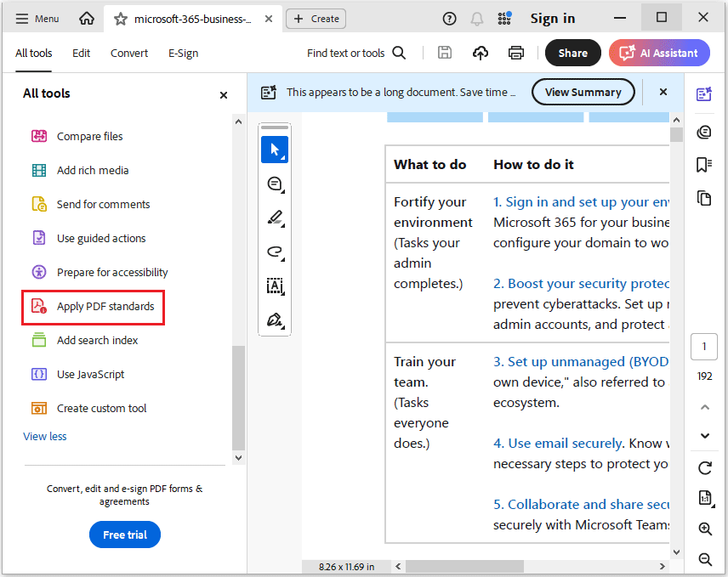This screenshot has width=728, height=577.
Task: Open the apps grid icon
Action: (x=504, y=19)
